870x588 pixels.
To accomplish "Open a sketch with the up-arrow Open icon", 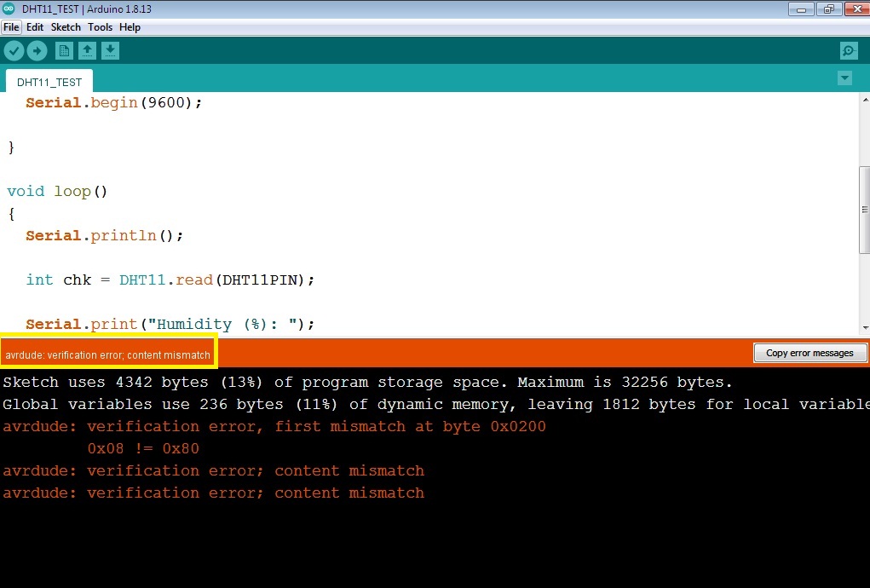I will 87,51.
